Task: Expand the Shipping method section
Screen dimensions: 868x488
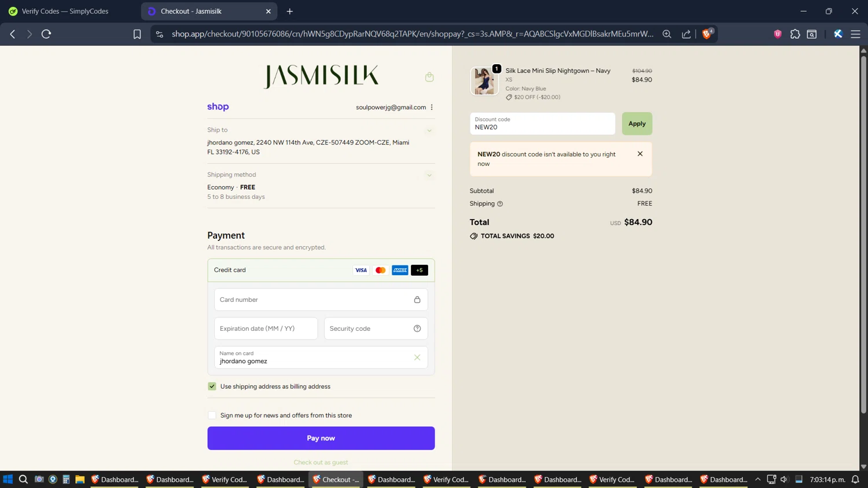Action: (429, 175)
